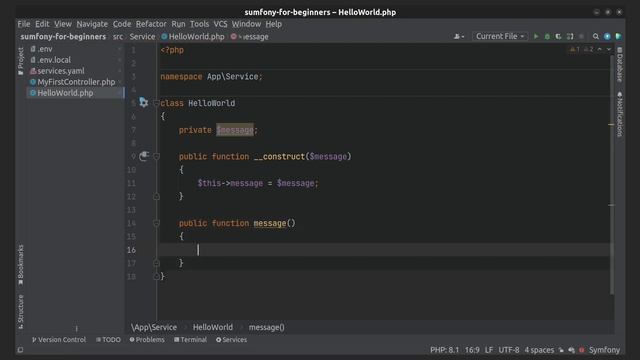The image size is (640, 360).
Task: Click the editor vertical scrollbar
Action: [612, 175]
